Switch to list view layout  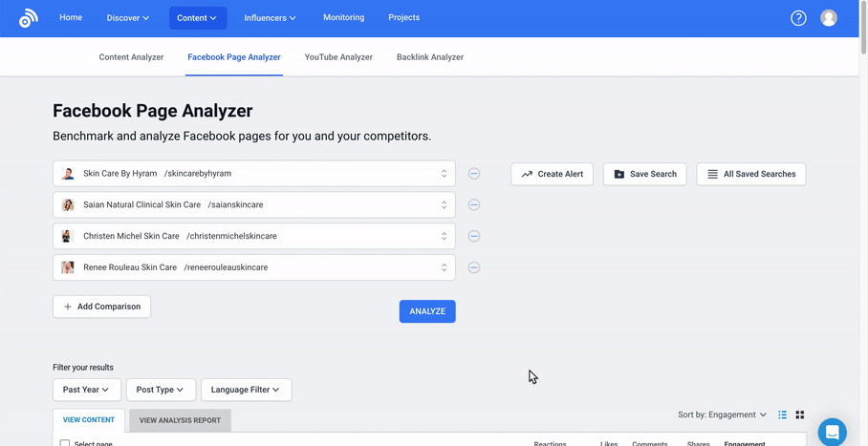pos(782,414)
